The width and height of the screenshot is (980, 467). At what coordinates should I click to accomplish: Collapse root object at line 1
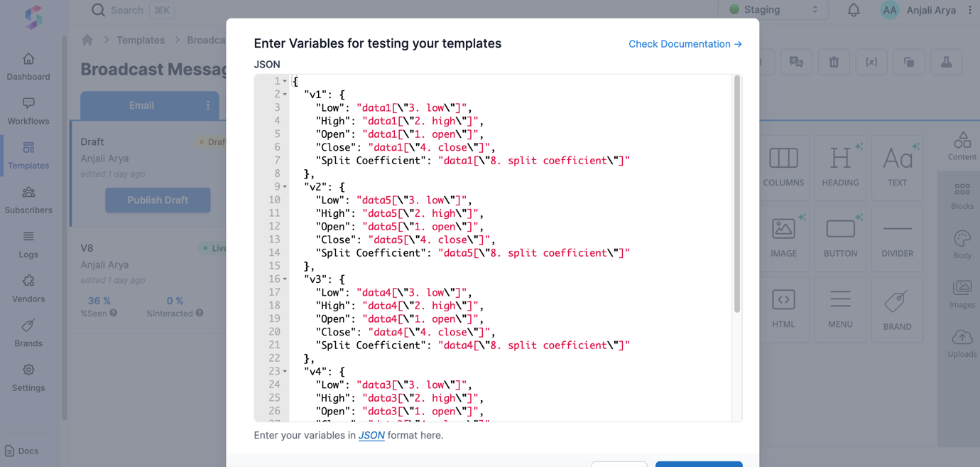tap(285, 81)
